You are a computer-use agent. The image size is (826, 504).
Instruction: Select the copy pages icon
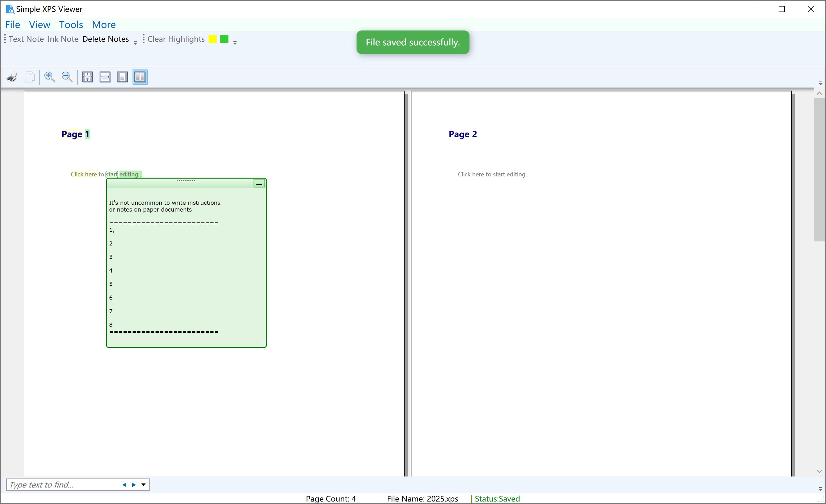click(x=29, y=77)
